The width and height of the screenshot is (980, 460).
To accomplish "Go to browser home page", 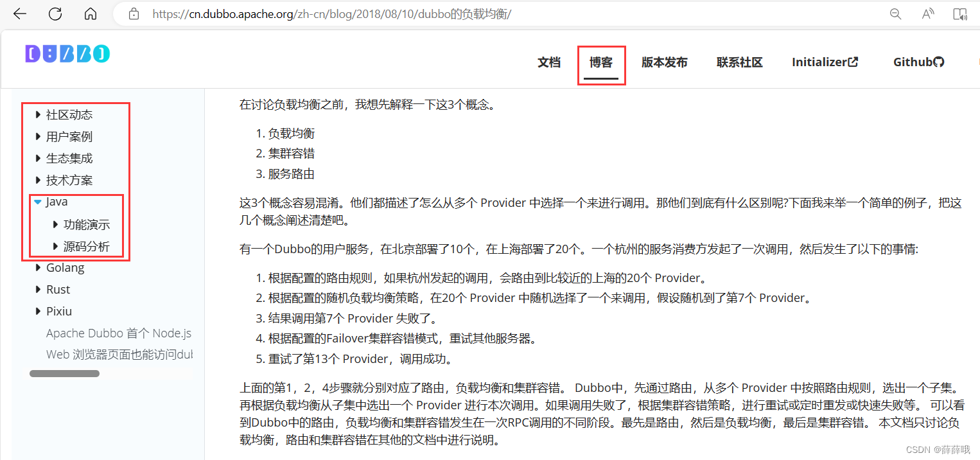I will (x=90, y=13).
